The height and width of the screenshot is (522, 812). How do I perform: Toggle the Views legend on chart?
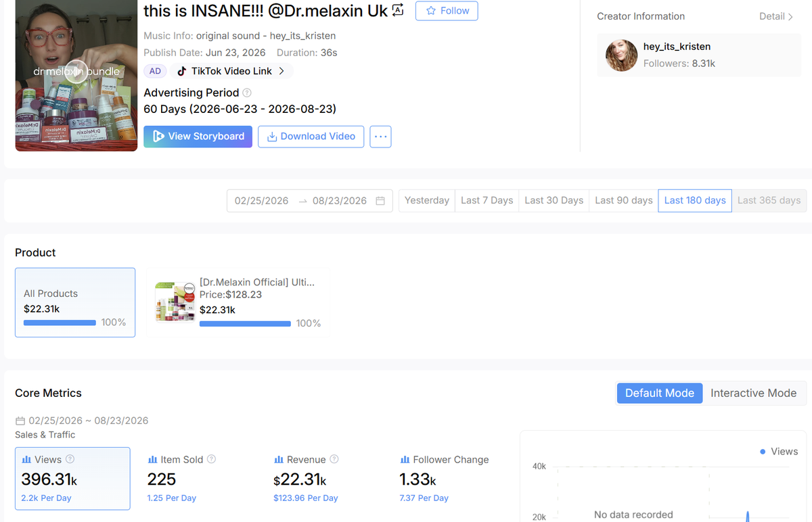pyautogui.click(x=779, y=452)
